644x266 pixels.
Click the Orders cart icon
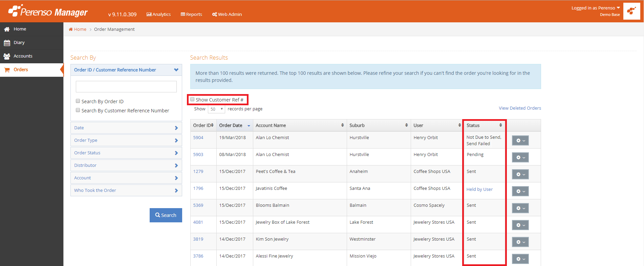pos(7,70)
